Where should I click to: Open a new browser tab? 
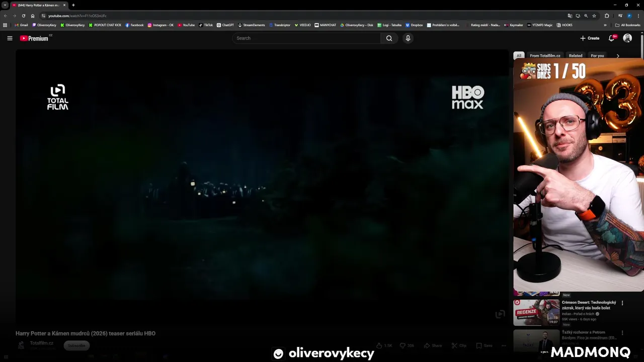[x=73, y=5]
